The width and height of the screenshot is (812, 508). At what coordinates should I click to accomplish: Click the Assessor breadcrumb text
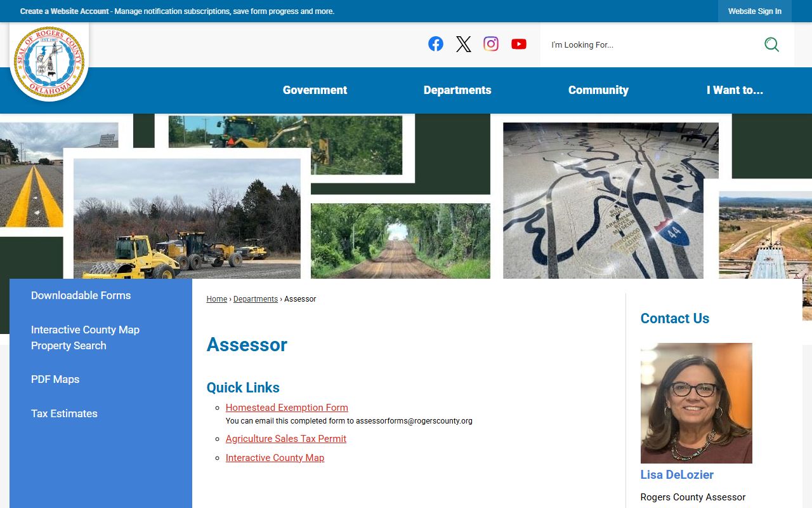click(x=300, y=299)
